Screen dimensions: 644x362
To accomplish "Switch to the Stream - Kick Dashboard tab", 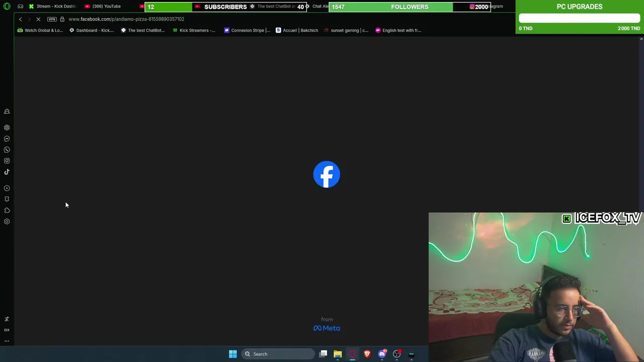I will pos(53,6).
